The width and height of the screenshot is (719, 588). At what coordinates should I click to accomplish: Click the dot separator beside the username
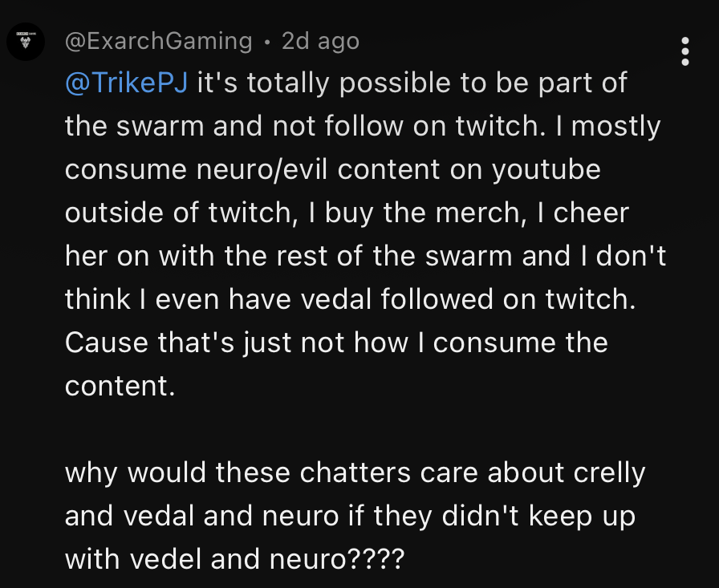pyautogui.click(x=267, y=42)
